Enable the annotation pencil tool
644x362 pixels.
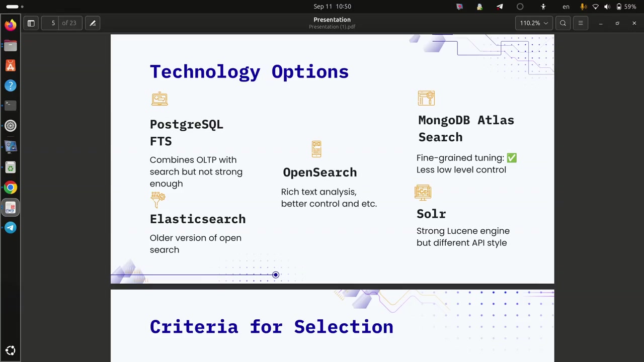tap(93, 23)
